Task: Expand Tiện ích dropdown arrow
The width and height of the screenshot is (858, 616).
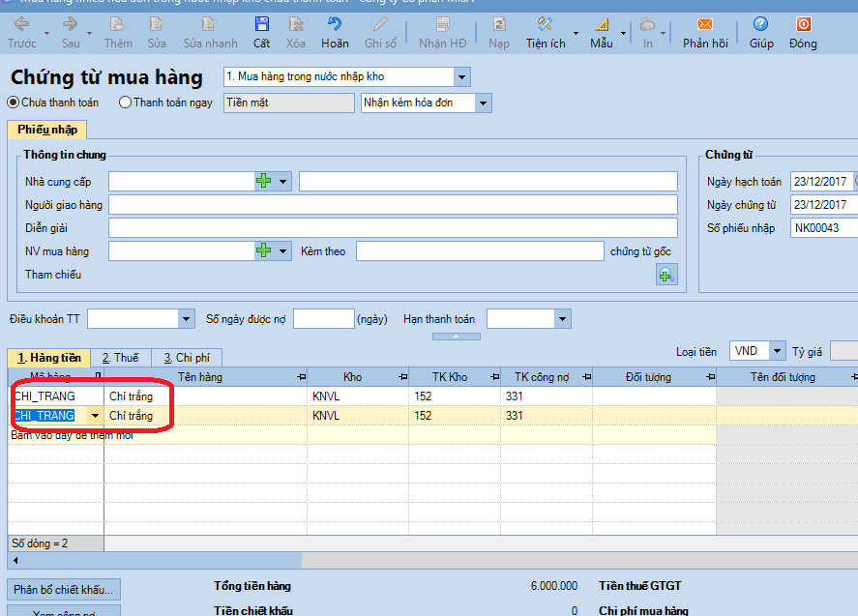Action: (x=576, y=34)
